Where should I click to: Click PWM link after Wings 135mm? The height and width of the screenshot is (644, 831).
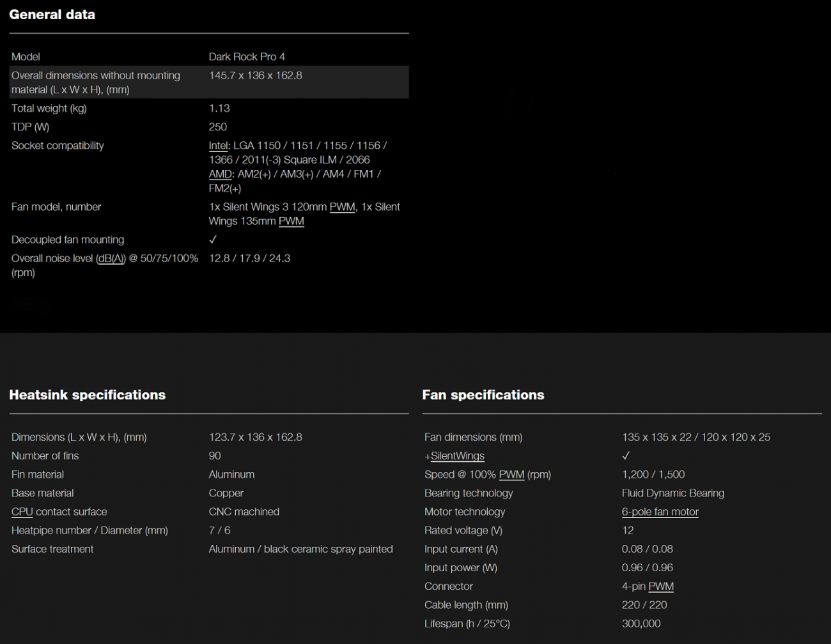[x=291, y=221]
